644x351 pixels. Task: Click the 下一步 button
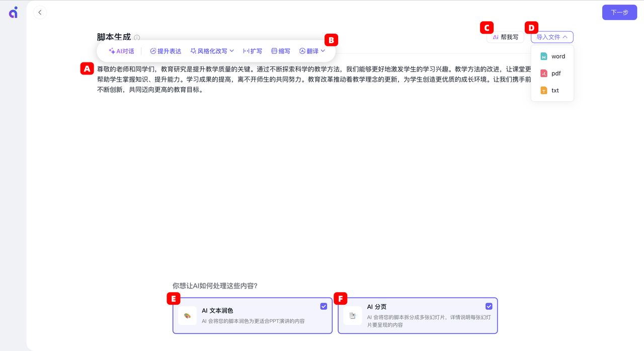click(619, 12)
